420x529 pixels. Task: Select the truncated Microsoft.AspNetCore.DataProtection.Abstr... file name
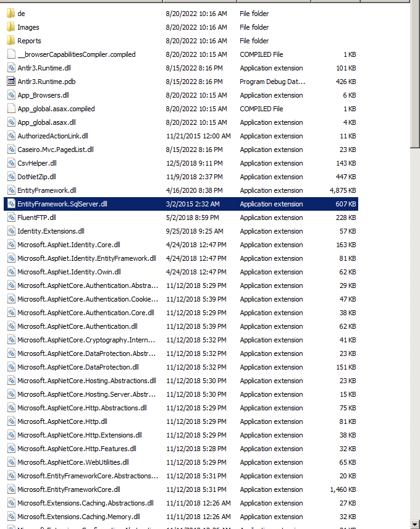point(86,353)
